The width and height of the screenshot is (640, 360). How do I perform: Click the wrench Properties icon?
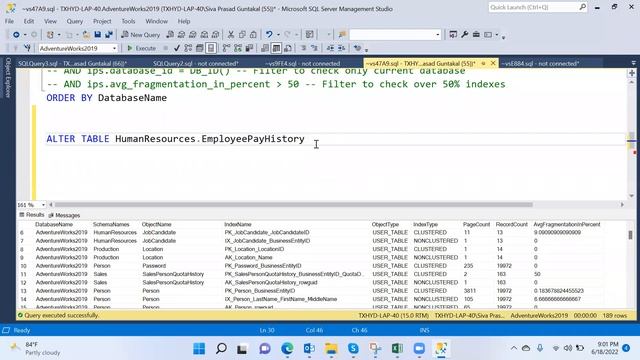point(464,35)
